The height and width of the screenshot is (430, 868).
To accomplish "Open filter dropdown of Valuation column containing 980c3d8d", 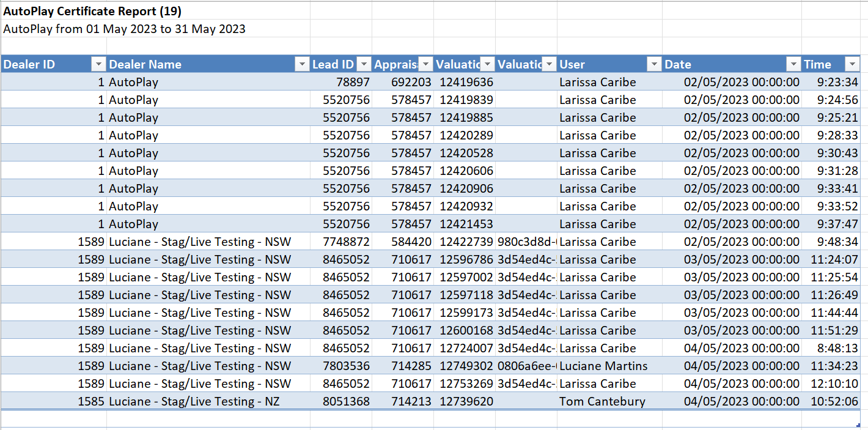I will [x=550, y=64].
